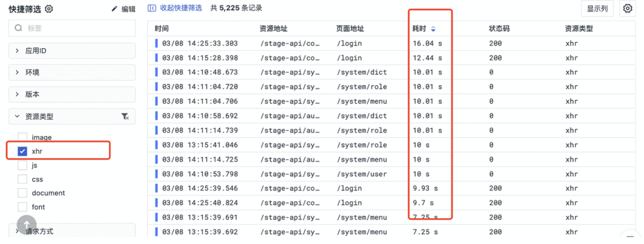
Task: Select the row timed 03/08 13:15:39.691
Action: pyautogui.click(x=391, y=217)
